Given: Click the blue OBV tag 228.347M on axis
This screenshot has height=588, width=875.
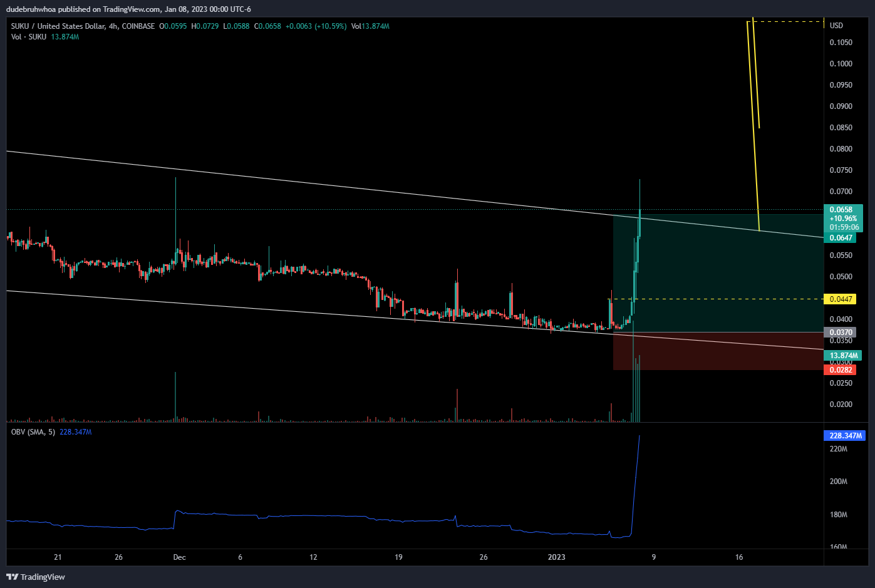Looking at the screenshot, I should (844, 435).
